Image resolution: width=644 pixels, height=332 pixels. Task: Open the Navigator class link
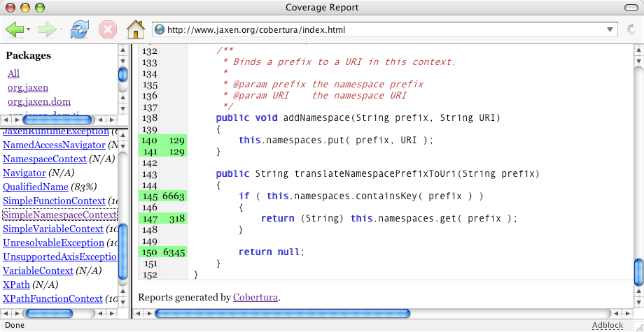pyautogui.click(x=24, y=173)
